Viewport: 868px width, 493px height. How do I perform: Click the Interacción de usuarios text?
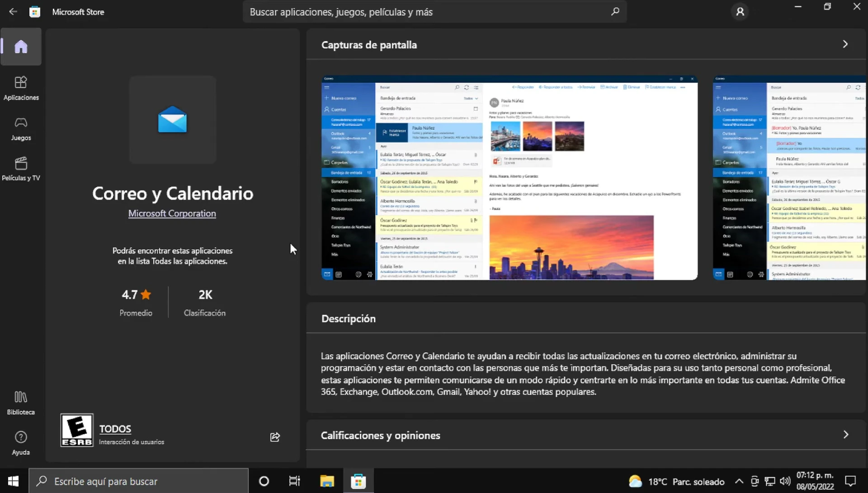coord(132,442)
